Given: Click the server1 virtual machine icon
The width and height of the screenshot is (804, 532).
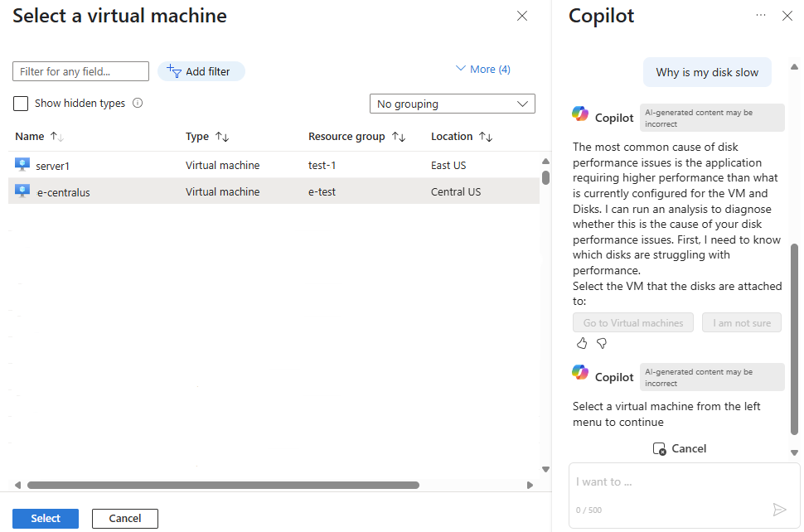Looking at the screenshot, I should click(x=22, y=165).
